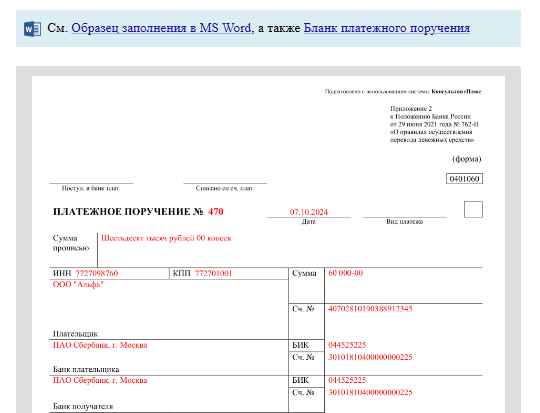Click the 'Дата' caption under the date
The width and height of the screenshot is (540, 413).
pyautogui.click(x=309, y=222)
